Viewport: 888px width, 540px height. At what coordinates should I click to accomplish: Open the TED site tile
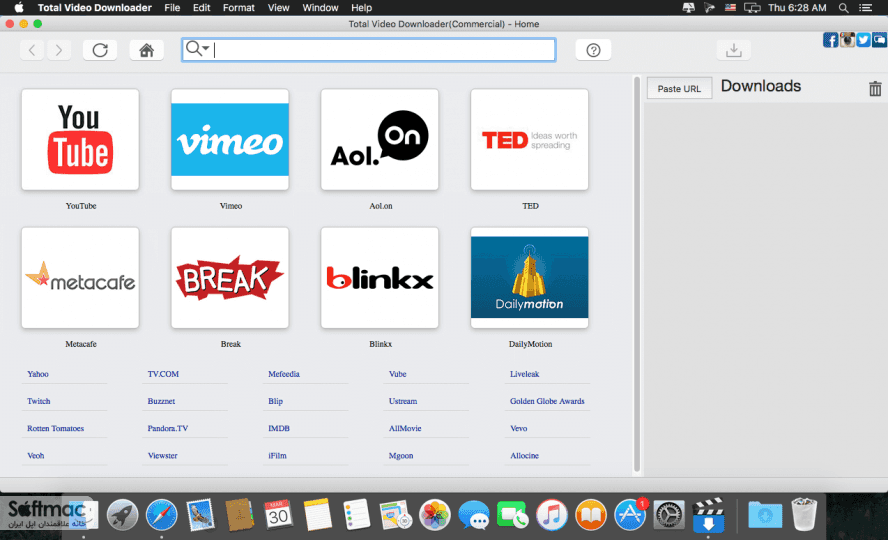click(530, 139)
